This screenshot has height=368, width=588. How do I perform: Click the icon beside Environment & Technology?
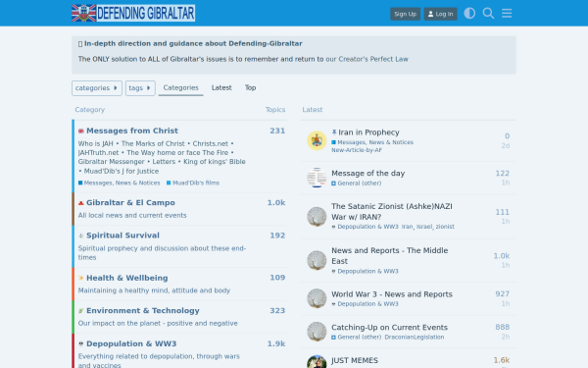pos(81,311)
